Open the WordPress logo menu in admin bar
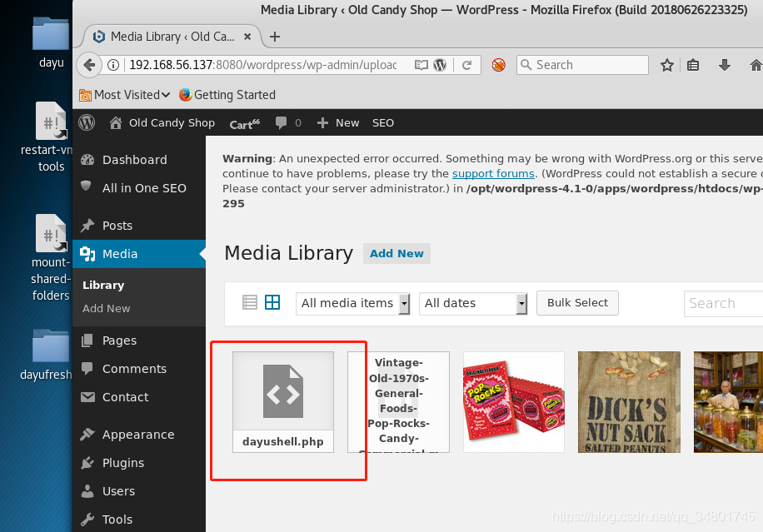Image resolution: width=763 pixels, height=532 pixels. point(87,122)
